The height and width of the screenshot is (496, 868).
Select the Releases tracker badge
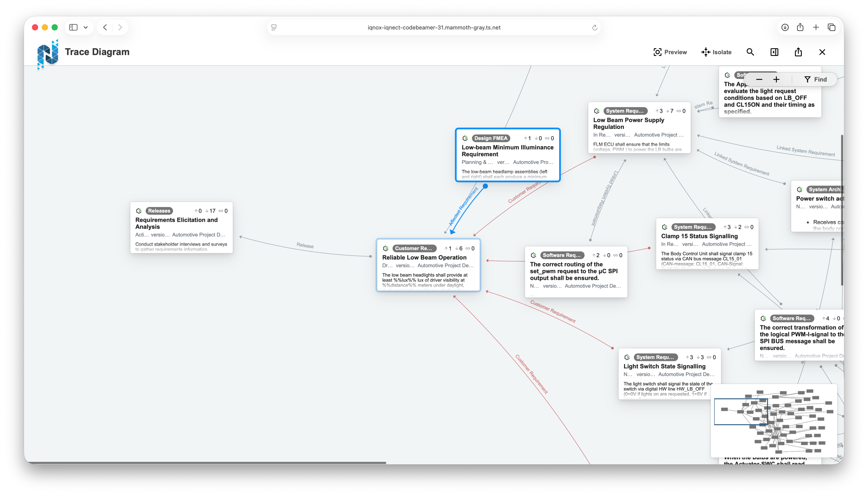(x=159, y=211)
